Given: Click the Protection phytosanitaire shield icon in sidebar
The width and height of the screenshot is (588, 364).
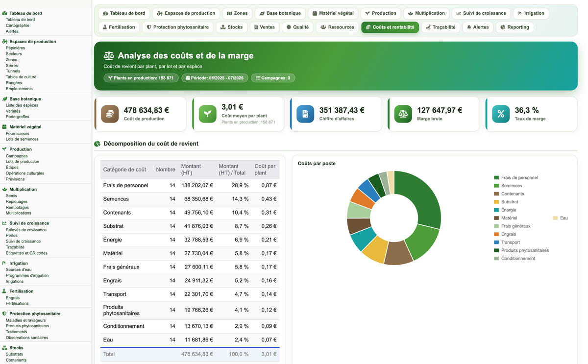Looking at the screenshot, I should (x=5, y=314).
